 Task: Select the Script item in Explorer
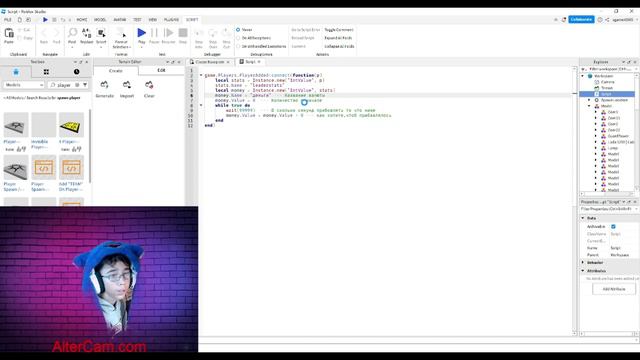(607, 94)
